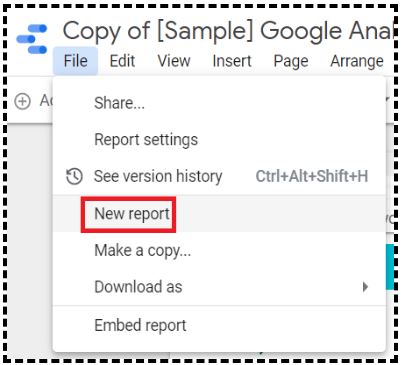
Task: Click the report title text
Action: click(228, 32)
